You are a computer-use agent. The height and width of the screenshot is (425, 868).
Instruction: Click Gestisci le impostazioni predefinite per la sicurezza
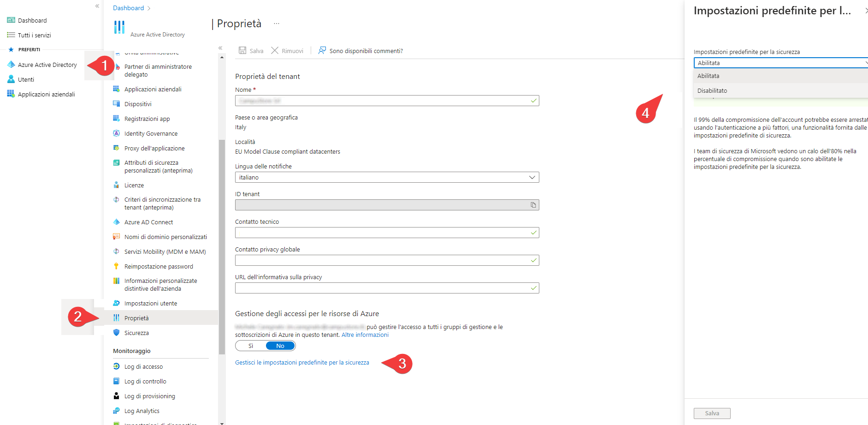tap(302, 363)
